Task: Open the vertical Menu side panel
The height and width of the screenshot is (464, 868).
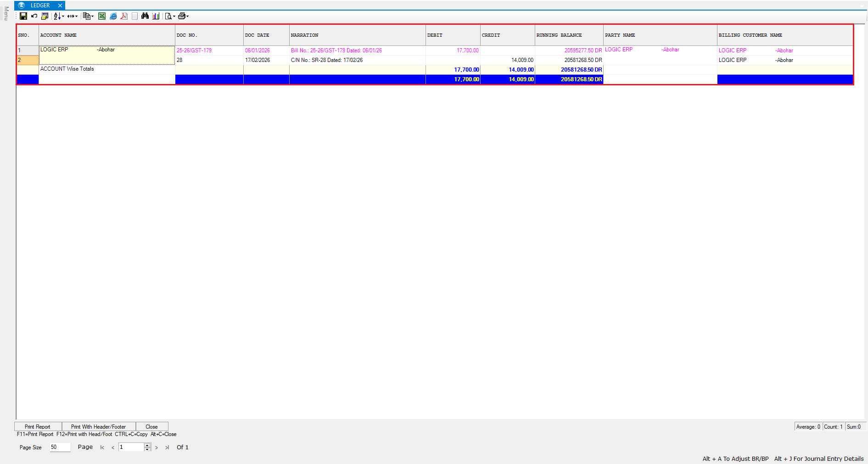Action: [x=6, y=14]
